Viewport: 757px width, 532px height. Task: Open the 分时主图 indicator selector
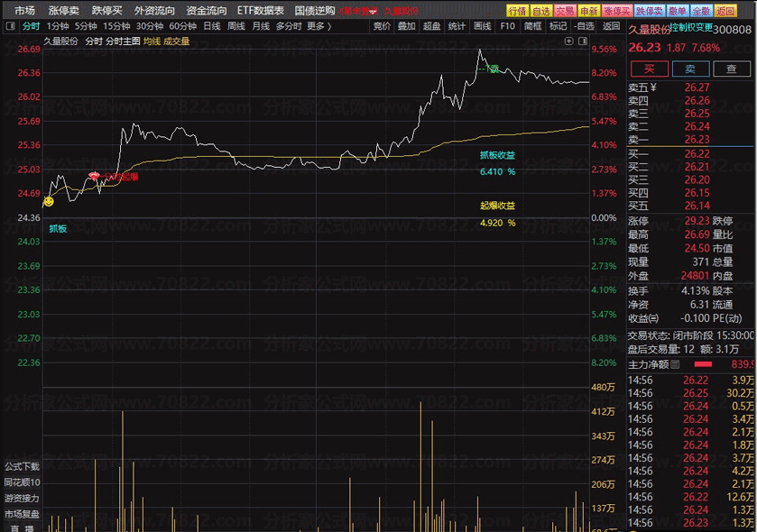(123, 41)
